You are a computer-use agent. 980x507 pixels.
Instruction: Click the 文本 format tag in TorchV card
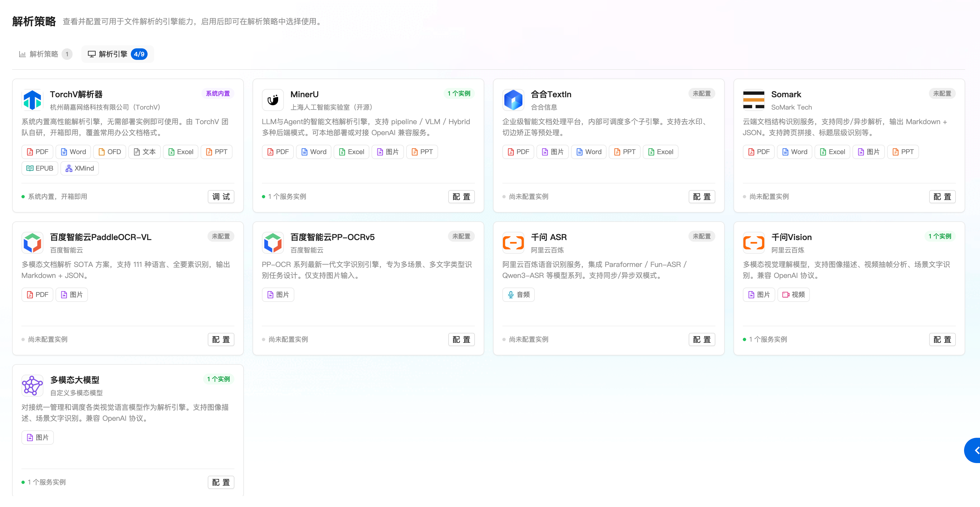click(145, 152)
